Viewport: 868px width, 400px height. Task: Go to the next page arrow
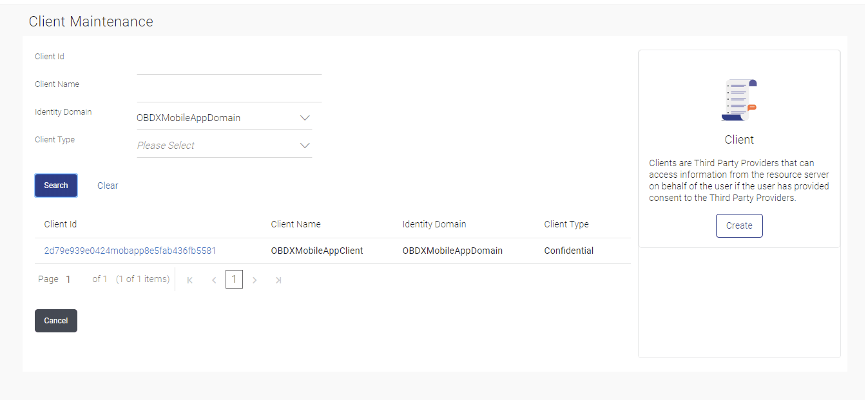(255, 280)
